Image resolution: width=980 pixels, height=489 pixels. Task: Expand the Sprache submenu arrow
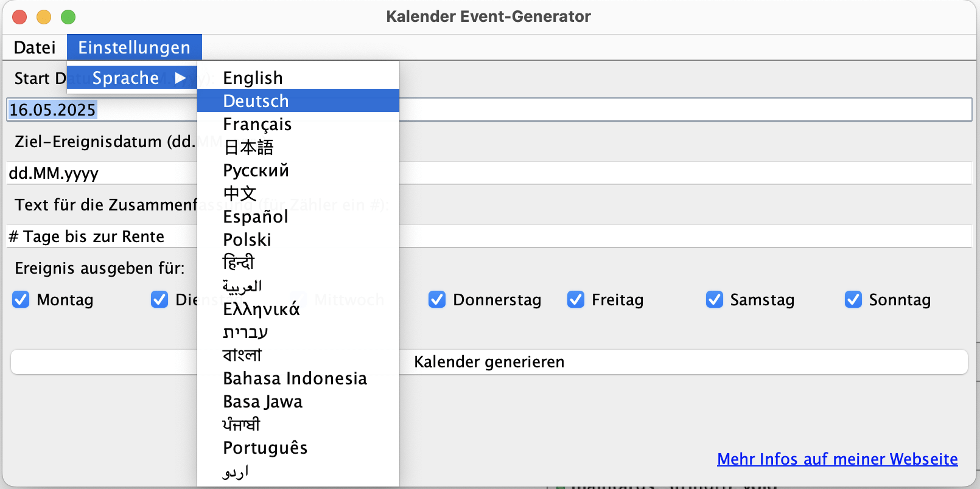pyautogui.click(x=180, y=78)
